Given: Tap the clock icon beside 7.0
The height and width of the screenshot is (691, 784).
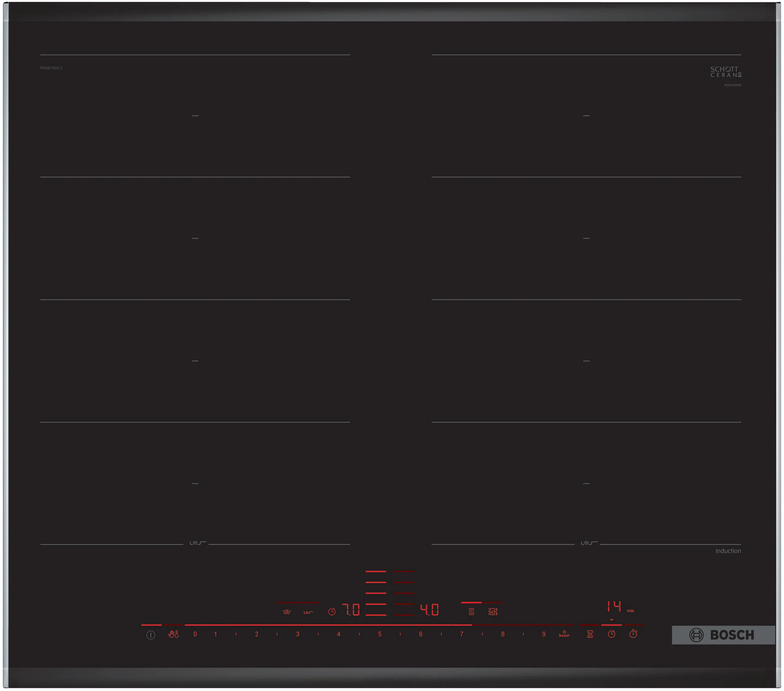Looking at the screenshot, I should coord(332,612).
